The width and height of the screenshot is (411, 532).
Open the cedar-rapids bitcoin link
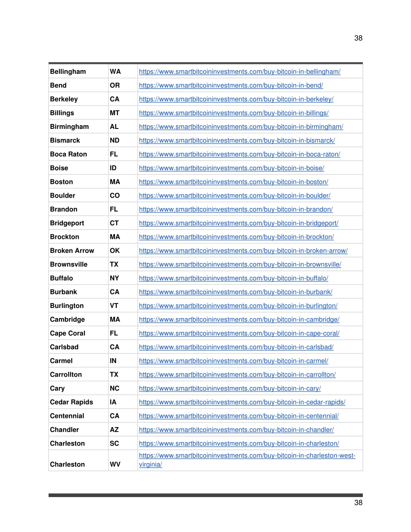[242, 402]
